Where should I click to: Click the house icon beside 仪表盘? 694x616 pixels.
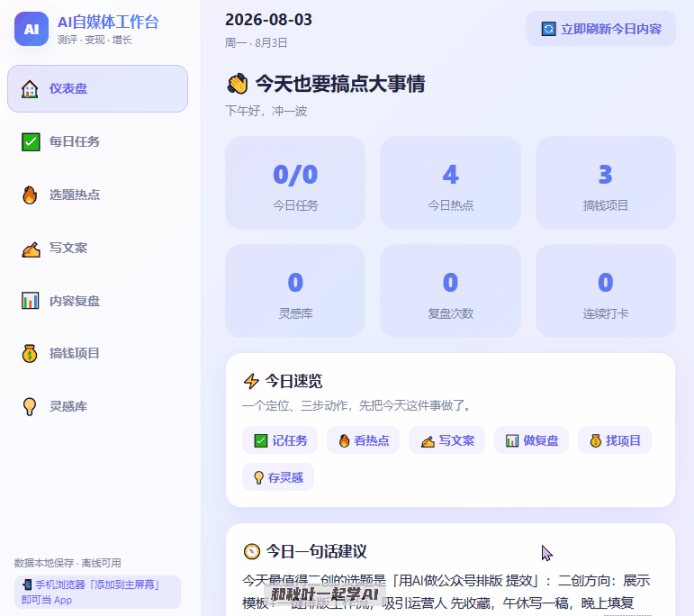[x=30, y=89]
